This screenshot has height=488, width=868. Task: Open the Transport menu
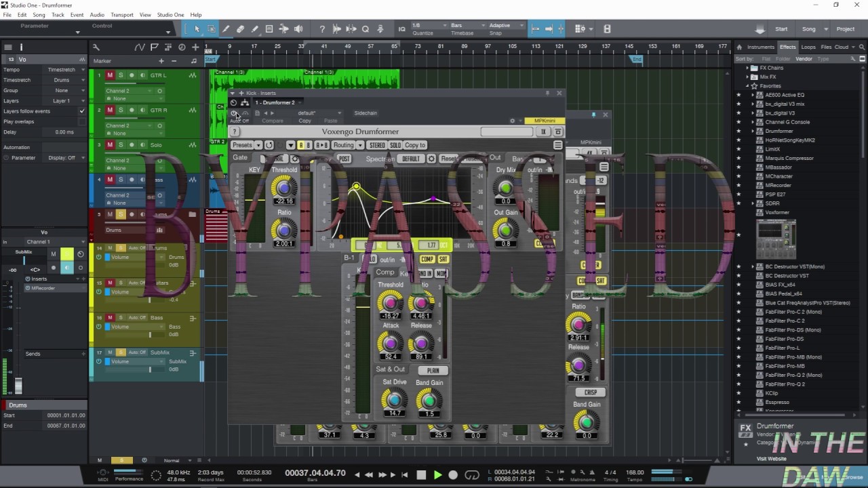(x=122, y=15)
